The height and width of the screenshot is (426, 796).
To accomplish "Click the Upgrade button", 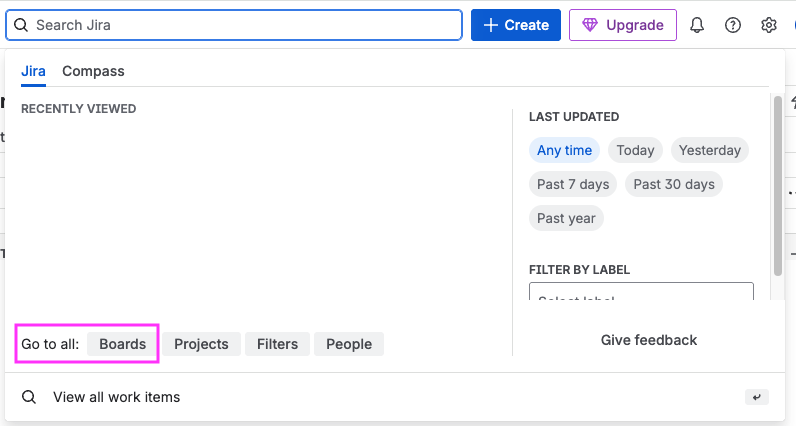I will pos(623,25).
